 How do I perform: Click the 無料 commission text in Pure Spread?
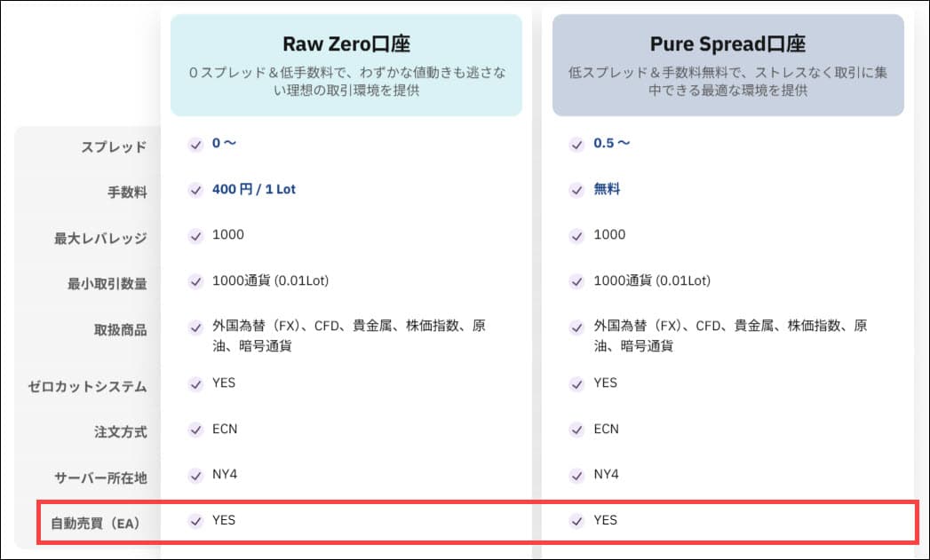[x=607, y=189]
